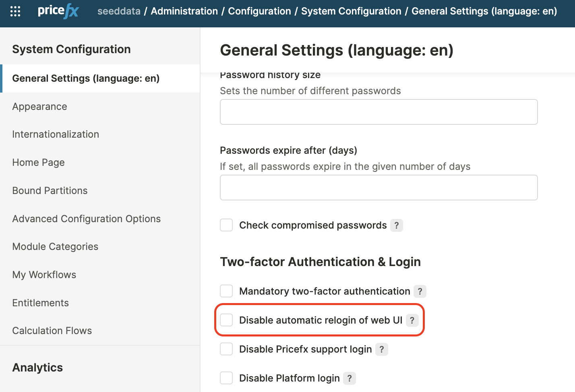Open help tooltip for Disable Platform login
The image size is (575, 392).
click(x=349, y=378)
